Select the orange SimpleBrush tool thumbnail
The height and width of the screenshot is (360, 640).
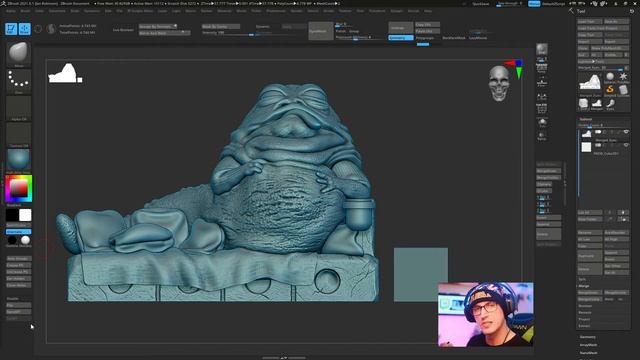click(x=610, y=90)
